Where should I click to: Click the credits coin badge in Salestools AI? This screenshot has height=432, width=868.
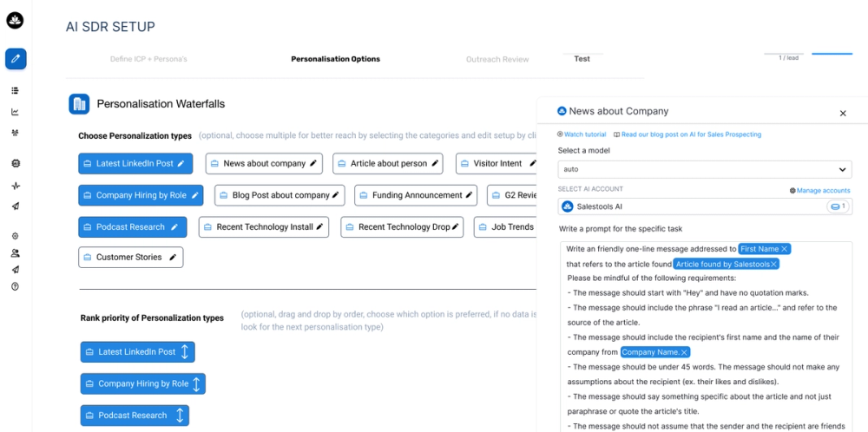[x=838, y=206]
